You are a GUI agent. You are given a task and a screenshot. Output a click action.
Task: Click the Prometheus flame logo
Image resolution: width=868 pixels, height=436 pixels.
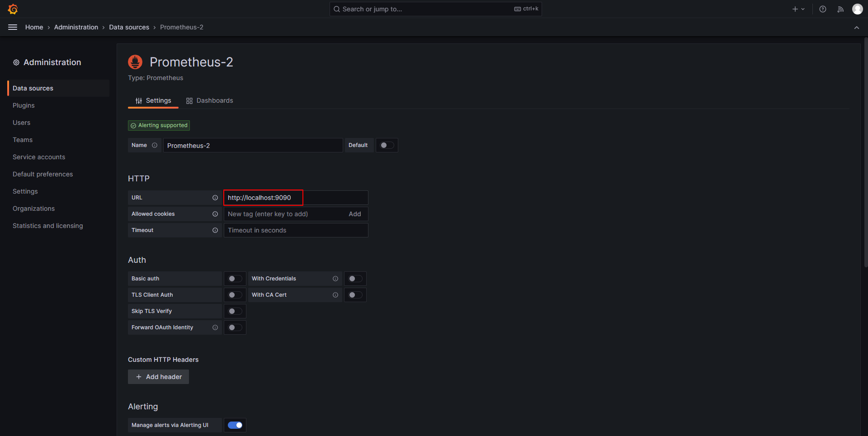click(135, 62)
